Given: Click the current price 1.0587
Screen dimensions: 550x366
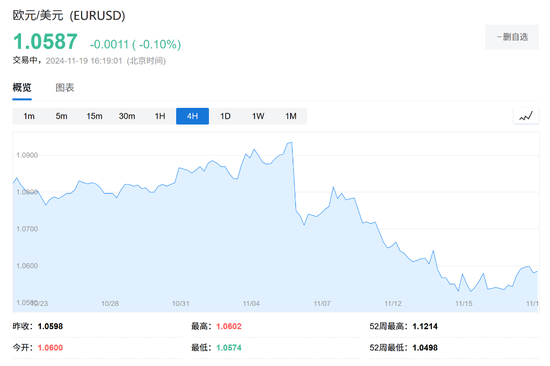Looking at the screenshot, I should pos(45,41).
